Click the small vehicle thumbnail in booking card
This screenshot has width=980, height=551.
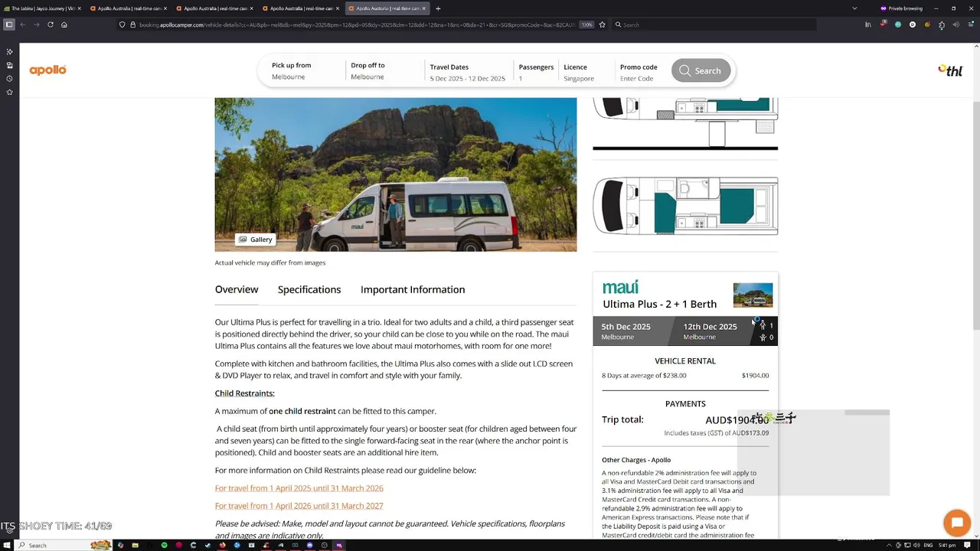[753, 295]
